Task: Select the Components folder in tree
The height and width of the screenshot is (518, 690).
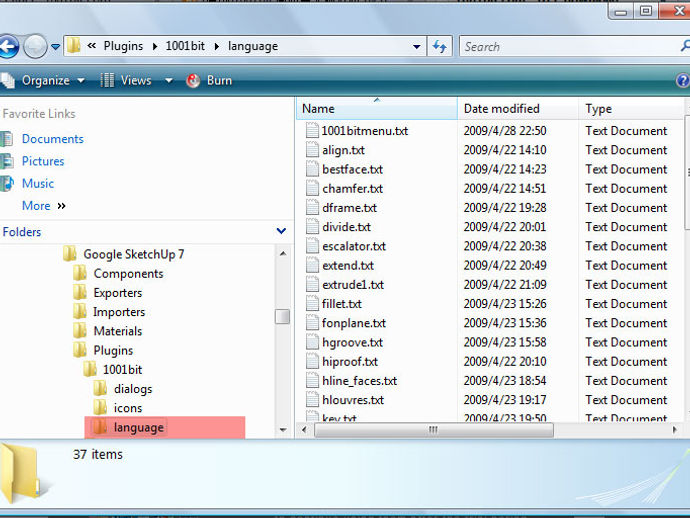Action: click(x=128, y=274)
